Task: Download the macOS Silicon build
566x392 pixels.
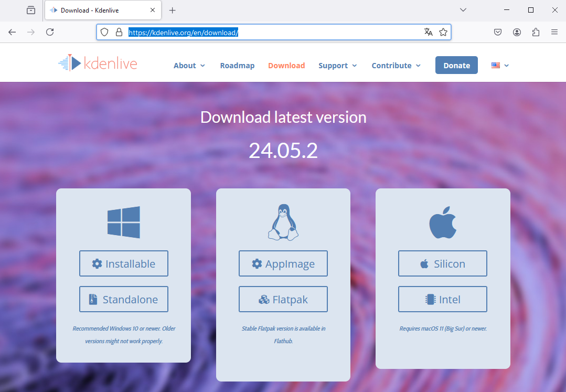Action: point(443,263)
